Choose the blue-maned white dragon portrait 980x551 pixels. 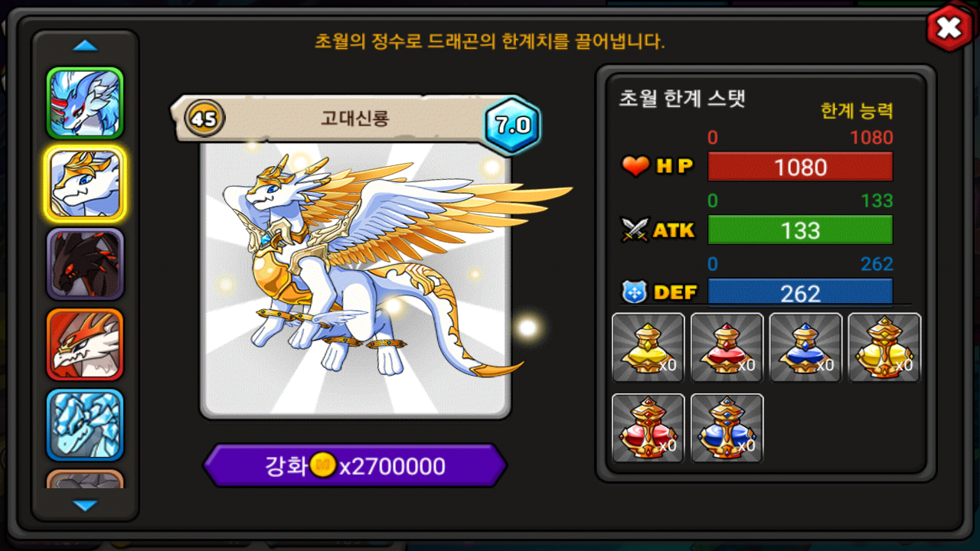pos(85,103)
